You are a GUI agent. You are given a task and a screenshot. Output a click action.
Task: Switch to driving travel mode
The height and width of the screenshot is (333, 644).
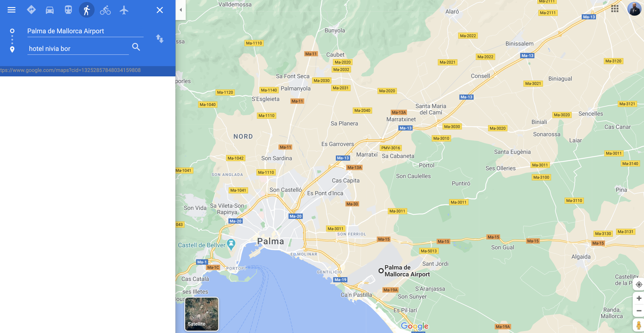coord(50,10)
